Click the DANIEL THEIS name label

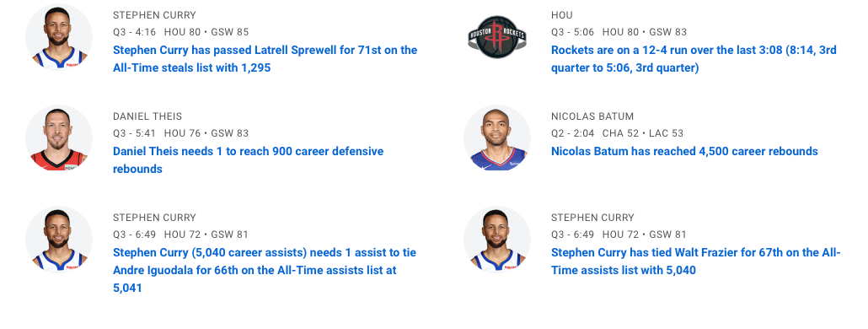click(147, 116)
